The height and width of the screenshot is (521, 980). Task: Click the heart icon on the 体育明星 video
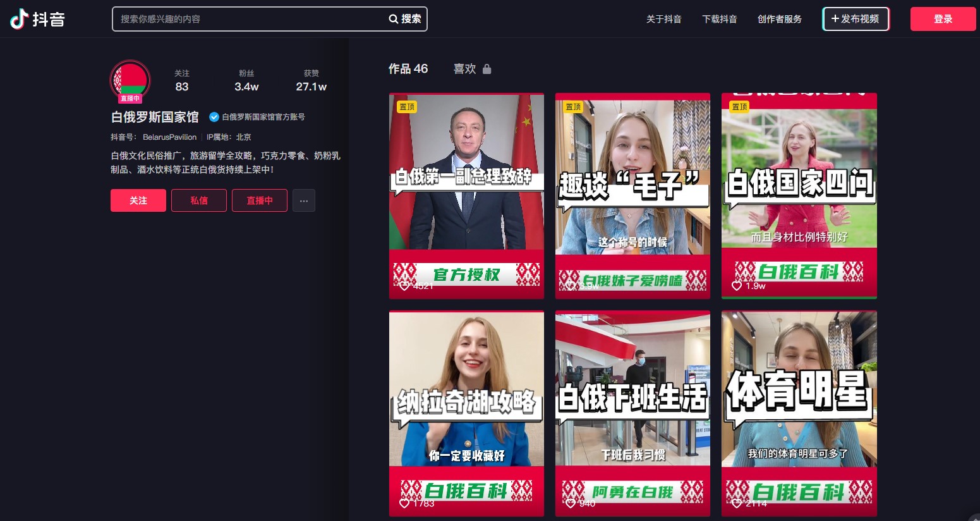[736, 503]
